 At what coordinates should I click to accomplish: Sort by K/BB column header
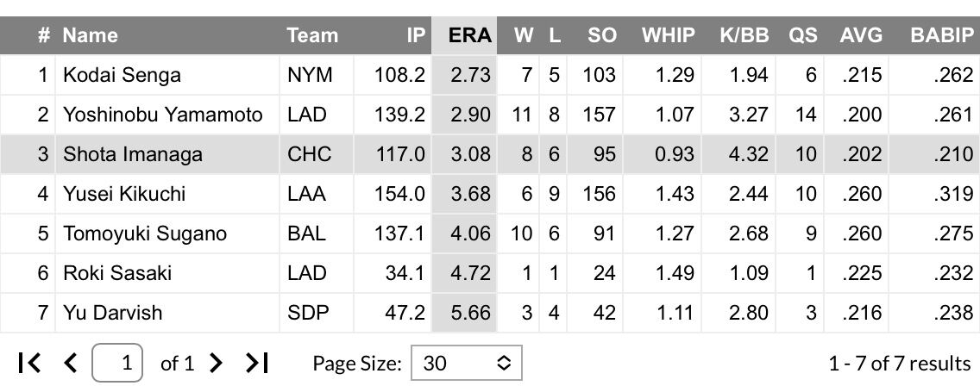click(x=744, y=35)
